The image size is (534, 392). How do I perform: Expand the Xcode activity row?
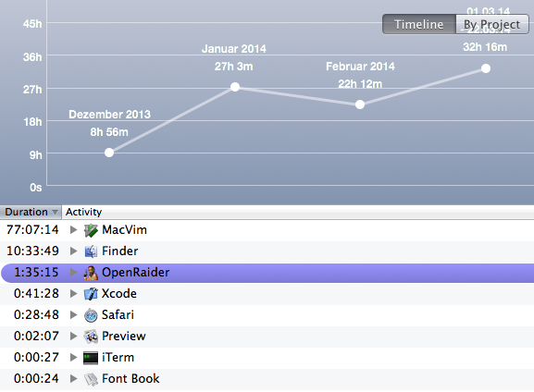click(73, 293)
